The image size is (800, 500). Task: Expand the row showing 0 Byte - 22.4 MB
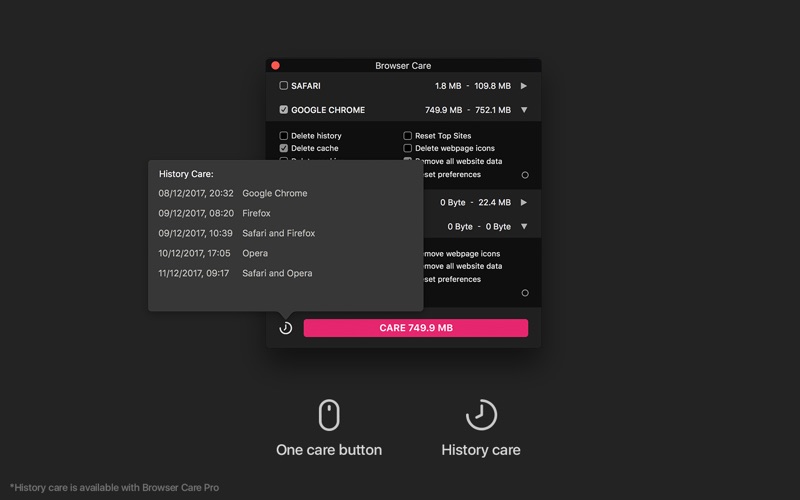tap(523, 202)
